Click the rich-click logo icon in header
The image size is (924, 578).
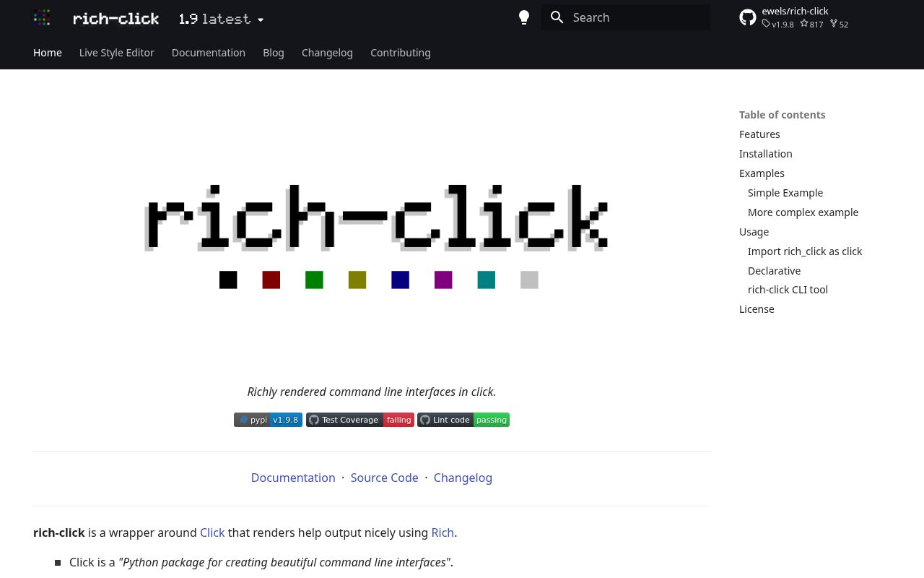[x=42, y=17]
